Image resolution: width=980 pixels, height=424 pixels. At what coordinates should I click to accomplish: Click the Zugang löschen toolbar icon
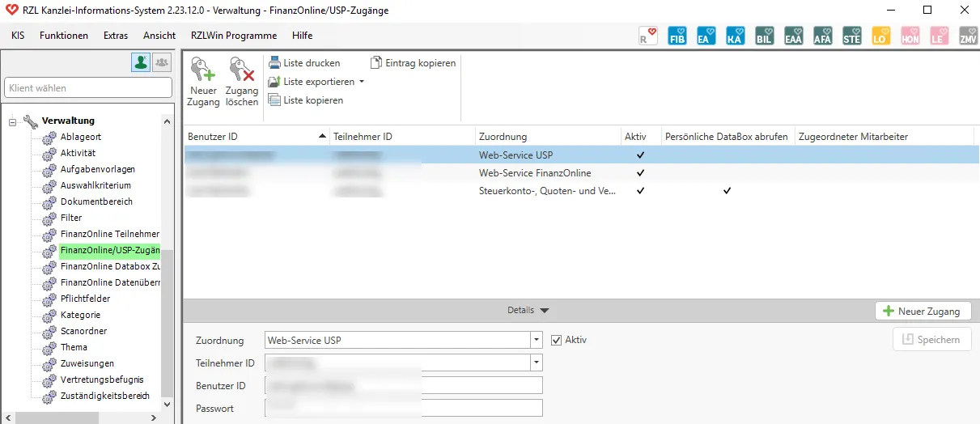[242, 70]
